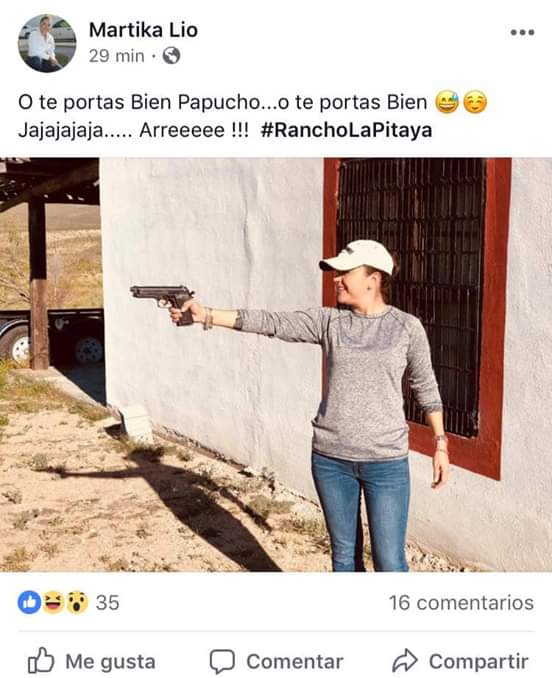The width and height of the screenshot is (552, 678).
Task: Tap the Me gusta button label
Action: (x=110, y=662)
